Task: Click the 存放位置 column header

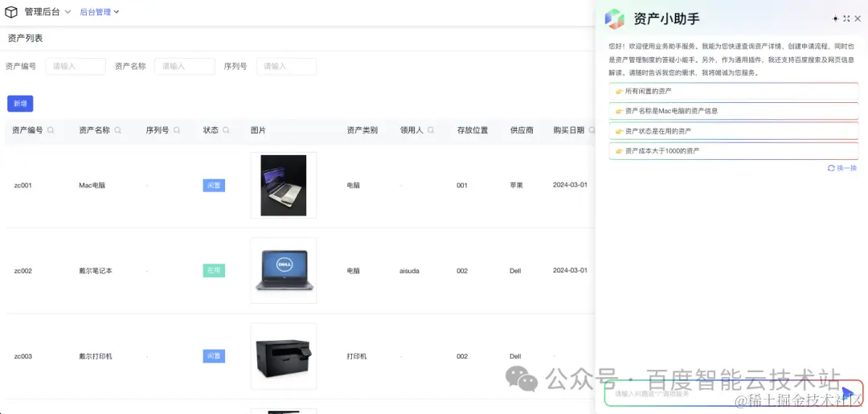Action: (x=473, y=130)
